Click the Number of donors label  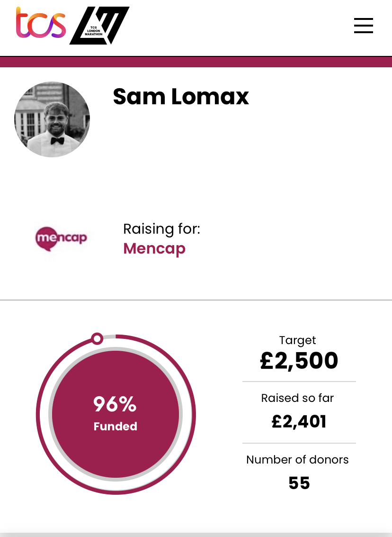coord(298,460)
